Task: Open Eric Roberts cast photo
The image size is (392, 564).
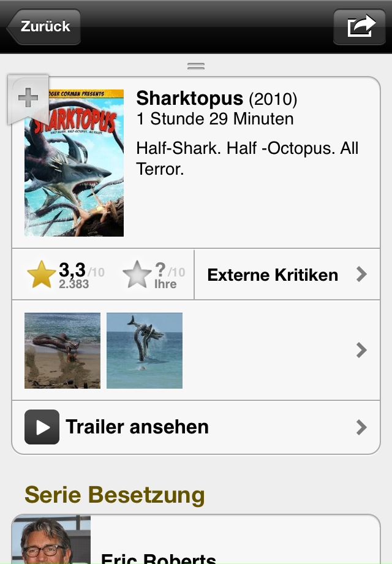Action: click(x=51, y=540)
